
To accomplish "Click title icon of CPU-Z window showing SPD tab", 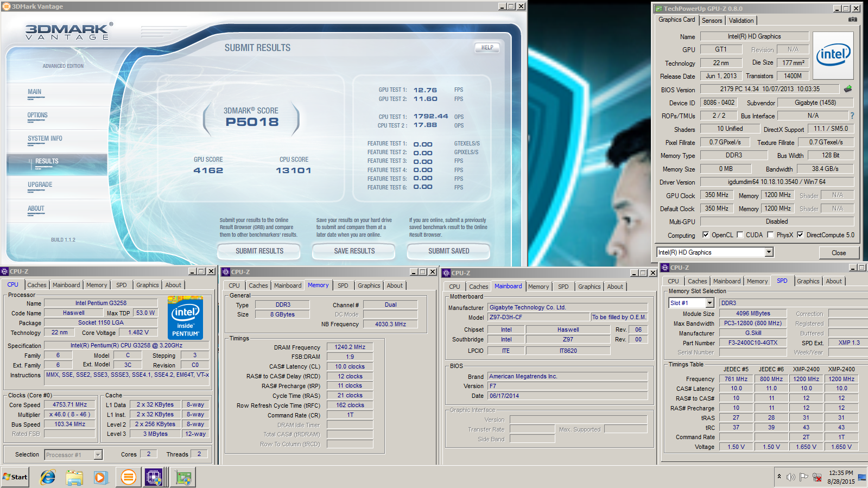I will tap(665, 268).
